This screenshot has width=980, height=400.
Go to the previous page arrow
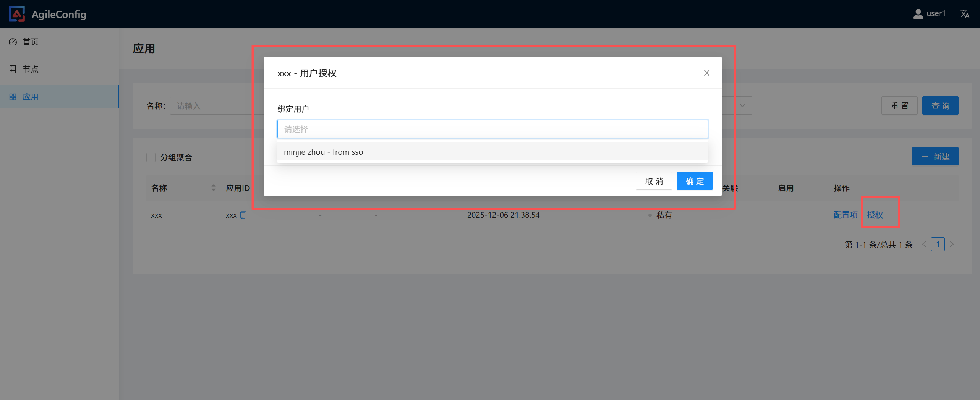(x=924, y=245)
